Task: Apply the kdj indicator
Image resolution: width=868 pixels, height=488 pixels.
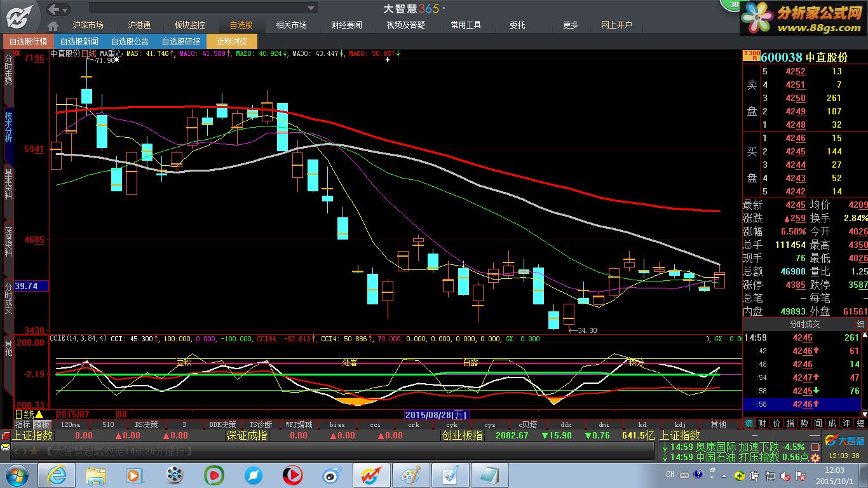Action: coord(680,424)
